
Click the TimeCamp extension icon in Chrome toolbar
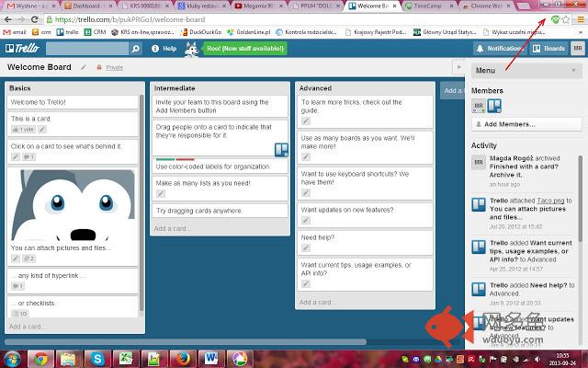click(x=556, y=18)
